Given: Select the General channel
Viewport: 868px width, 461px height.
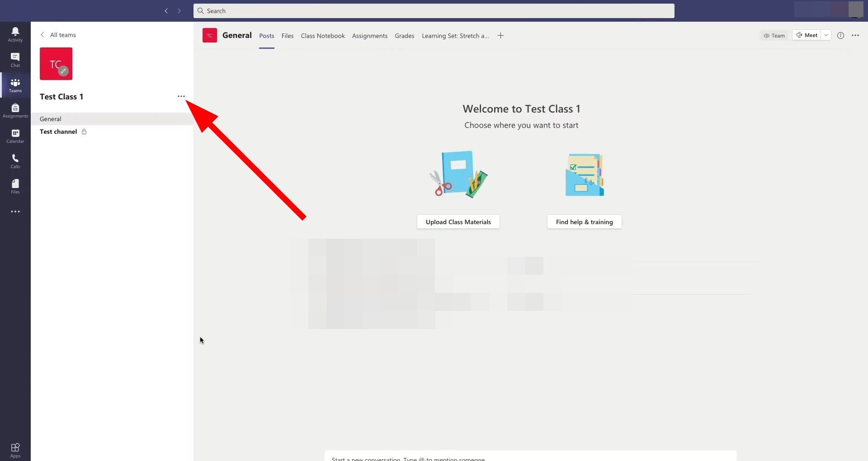Looking at the screenshot, I should pyautogui.click(x=112, y=119).
